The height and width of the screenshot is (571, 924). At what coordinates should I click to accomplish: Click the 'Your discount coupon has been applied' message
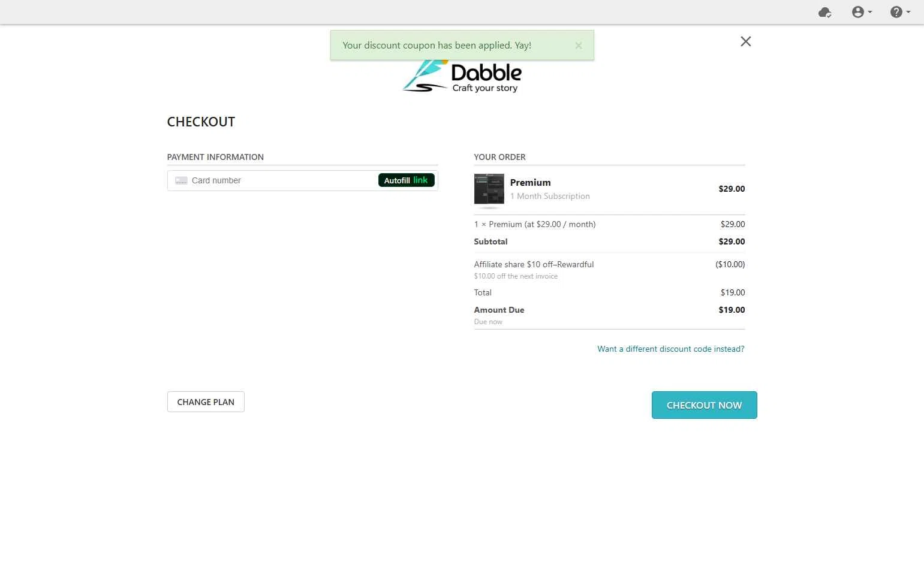tap(437, 46)
